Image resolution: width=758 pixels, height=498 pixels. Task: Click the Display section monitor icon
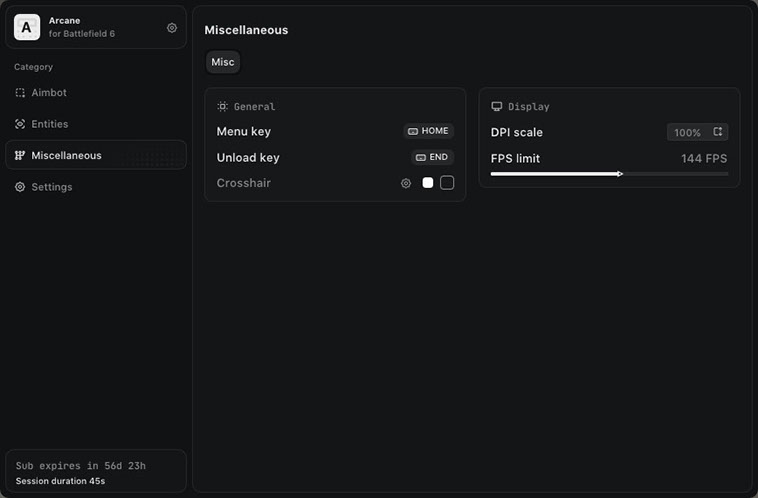pos(496,106)
